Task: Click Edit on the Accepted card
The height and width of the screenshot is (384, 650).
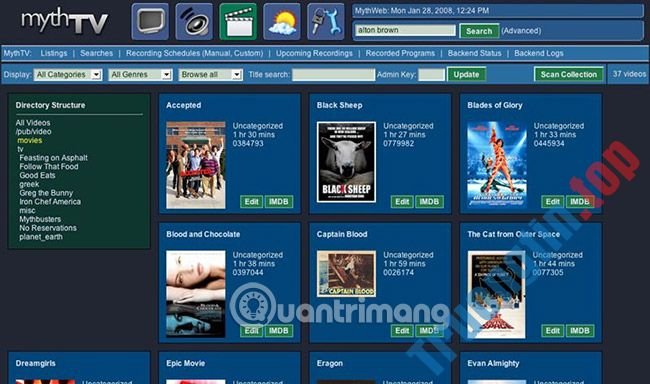Action: (251, 202)
